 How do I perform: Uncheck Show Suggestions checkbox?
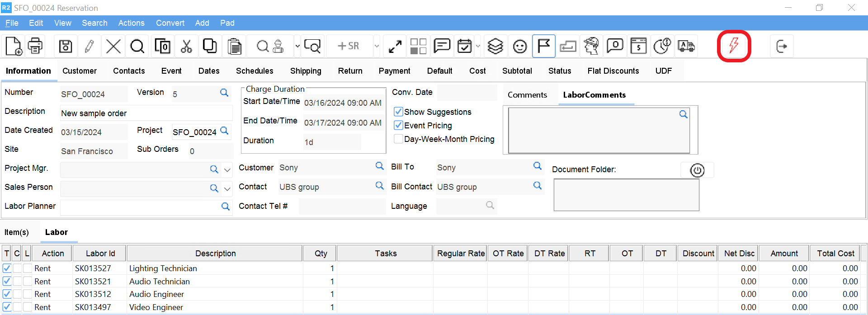(398, 112)
